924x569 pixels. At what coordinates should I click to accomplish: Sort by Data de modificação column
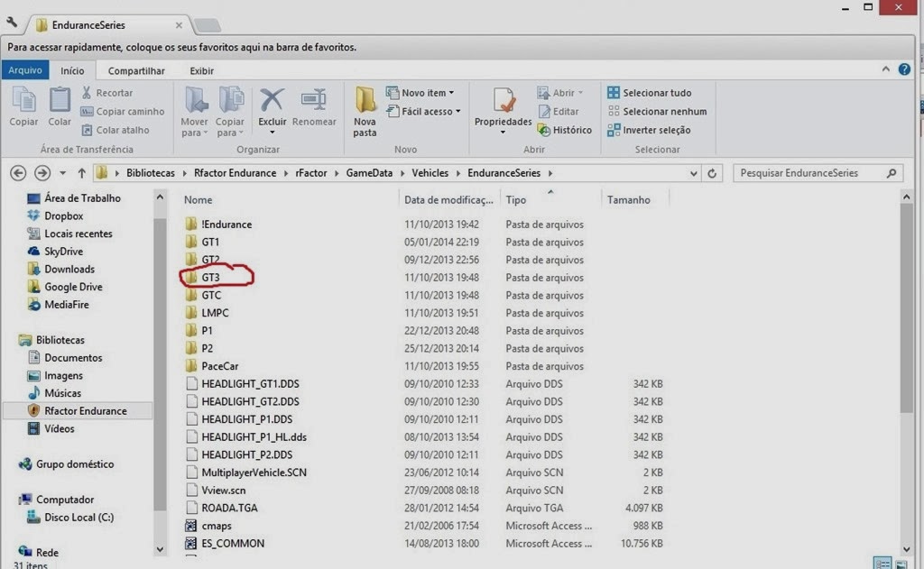coord(448,199)
